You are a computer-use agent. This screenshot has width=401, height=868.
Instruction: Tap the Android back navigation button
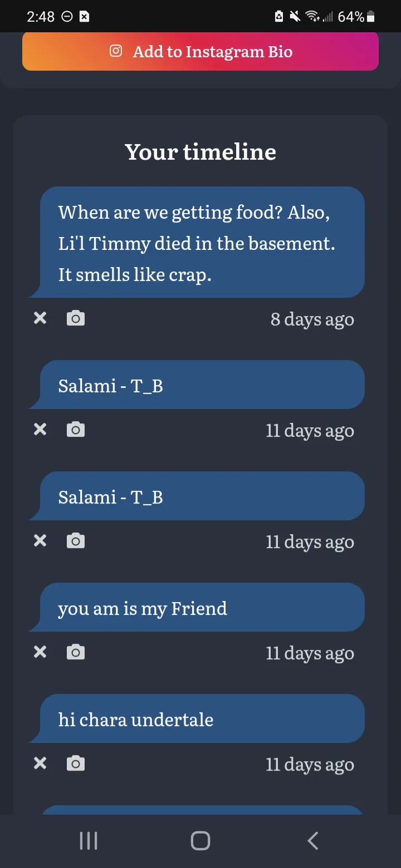tap(313, 841)
